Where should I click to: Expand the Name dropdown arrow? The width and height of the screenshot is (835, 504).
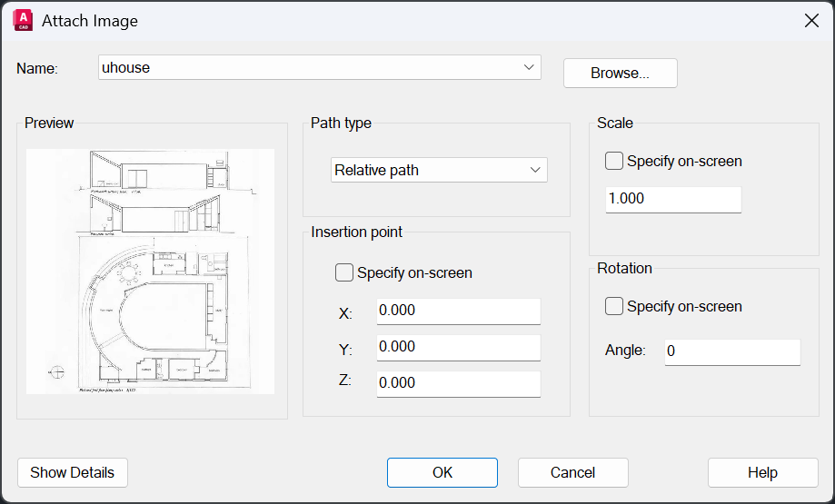pos(529,67)
